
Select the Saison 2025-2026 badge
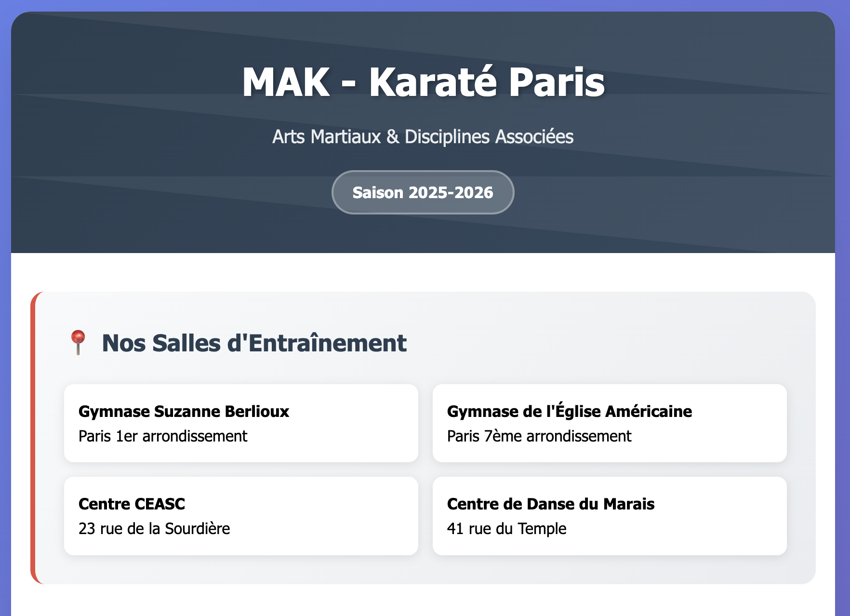point(423,192)
